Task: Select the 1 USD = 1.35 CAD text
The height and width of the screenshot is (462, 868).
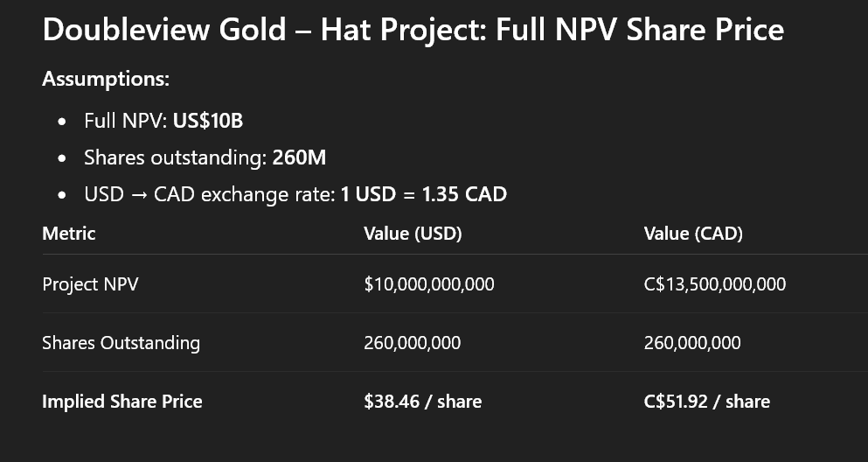Action: click(424, 194)
